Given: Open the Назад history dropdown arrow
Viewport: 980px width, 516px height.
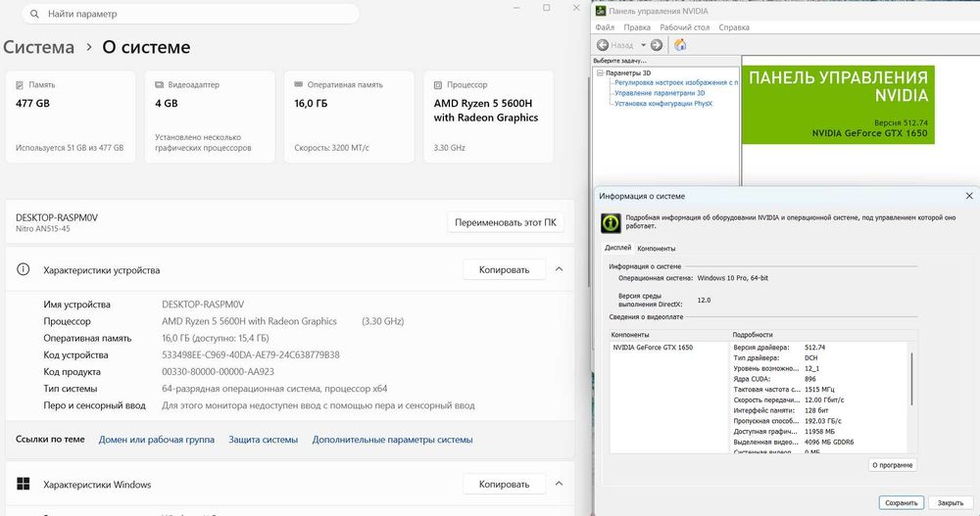Looking at the screenshot, I should tap(643, 45).
